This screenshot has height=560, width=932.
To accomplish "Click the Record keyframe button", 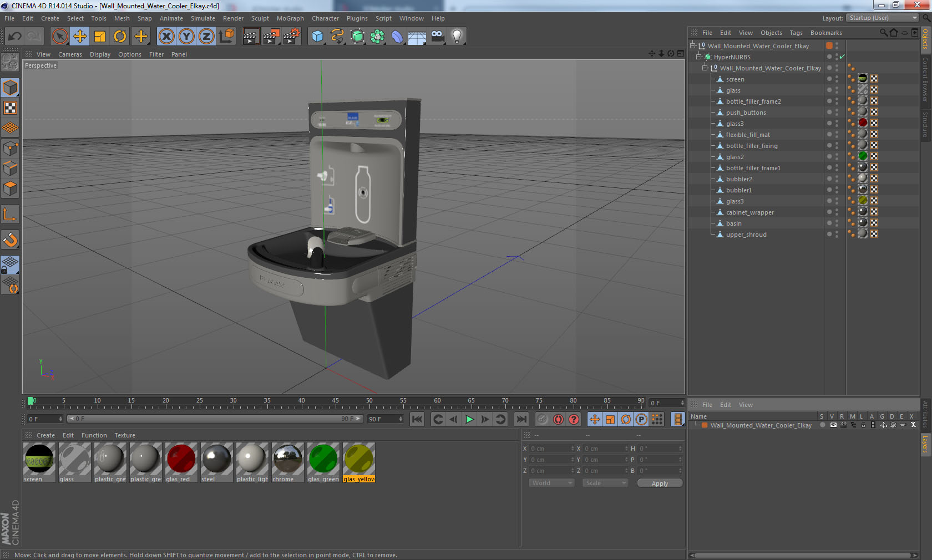I will click(x=543, y=419).
